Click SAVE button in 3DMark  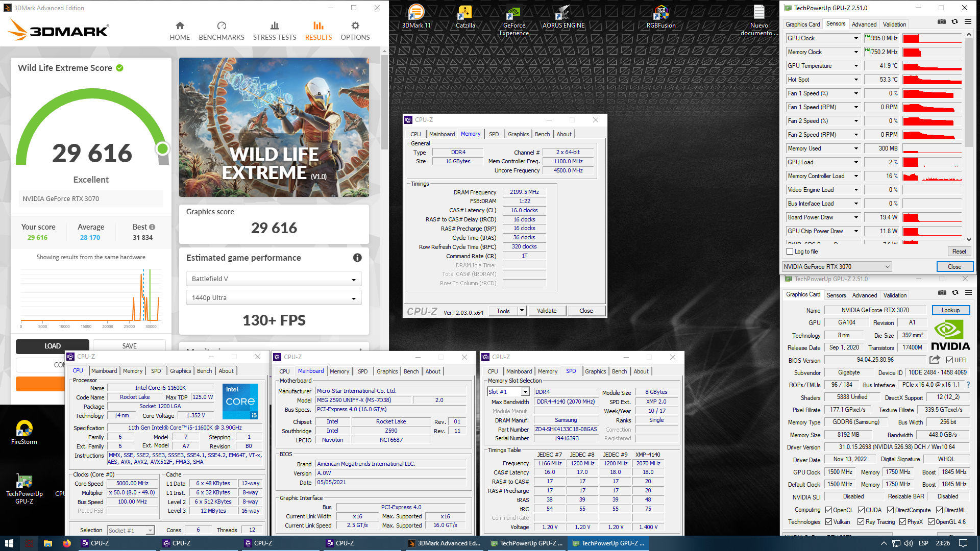pyautogui.click(x=129, y=346)
